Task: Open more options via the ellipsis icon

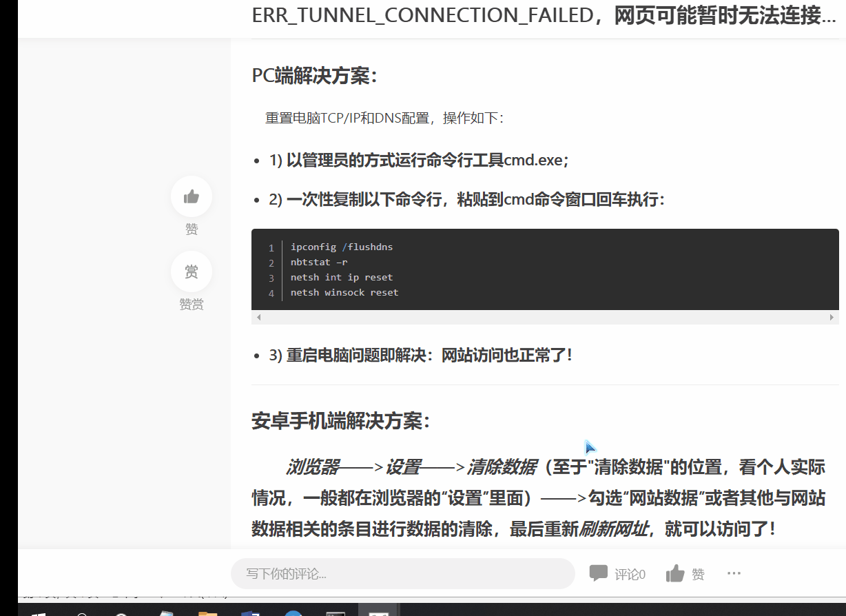Action: coord(734,573)
